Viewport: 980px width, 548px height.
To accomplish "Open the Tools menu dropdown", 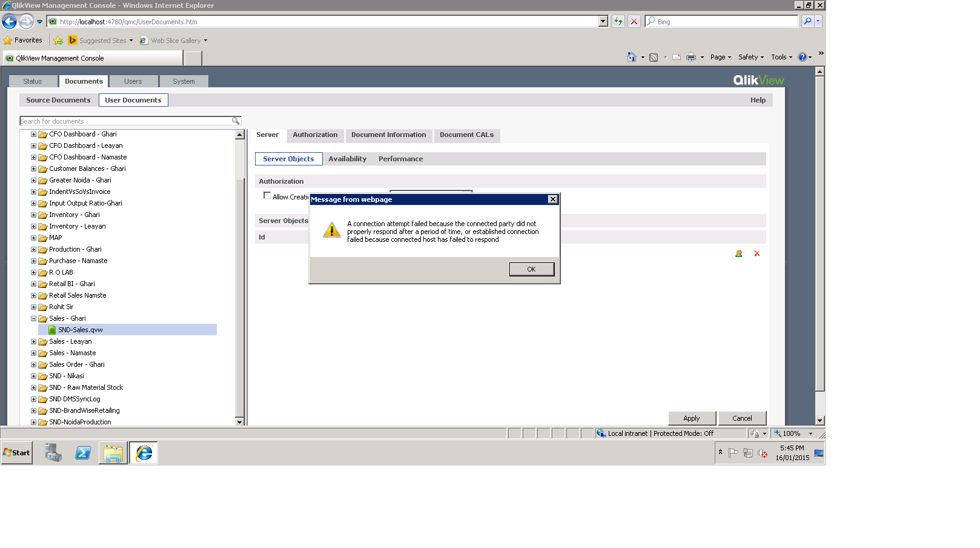I will (x=781, y=57).
